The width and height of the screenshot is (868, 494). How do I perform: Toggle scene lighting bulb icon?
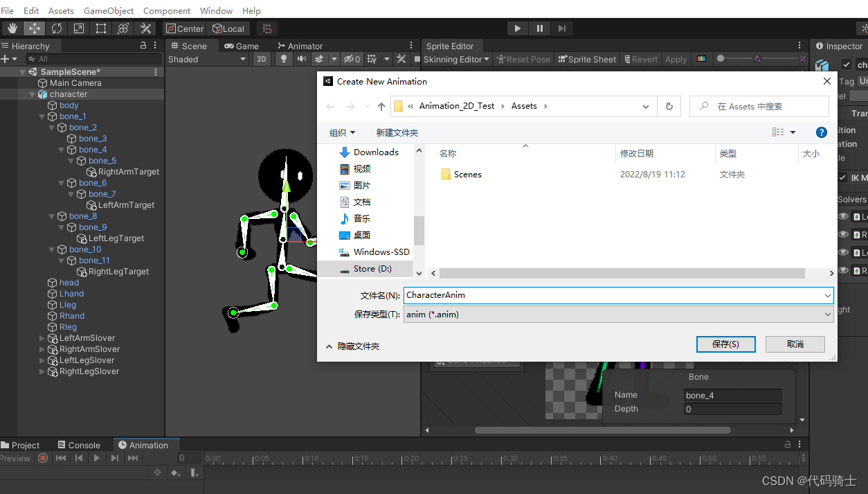pos(284,59)
